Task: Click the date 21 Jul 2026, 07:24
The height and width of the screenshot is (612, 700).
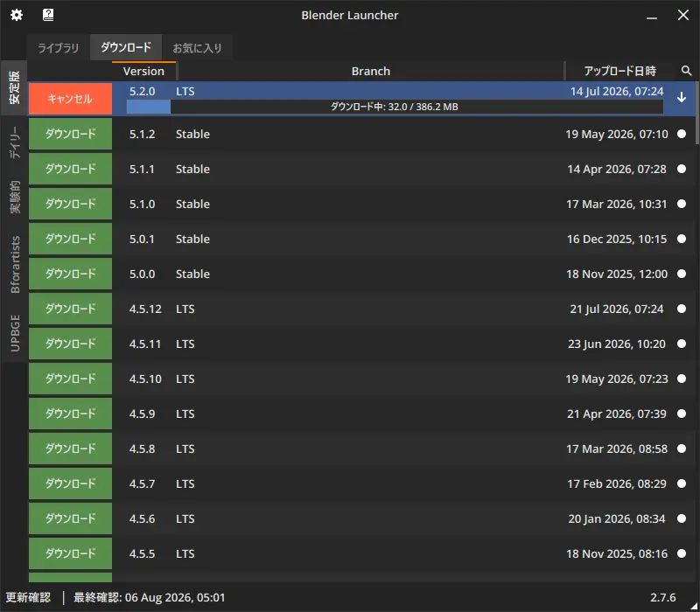Action: click(617, 309)
